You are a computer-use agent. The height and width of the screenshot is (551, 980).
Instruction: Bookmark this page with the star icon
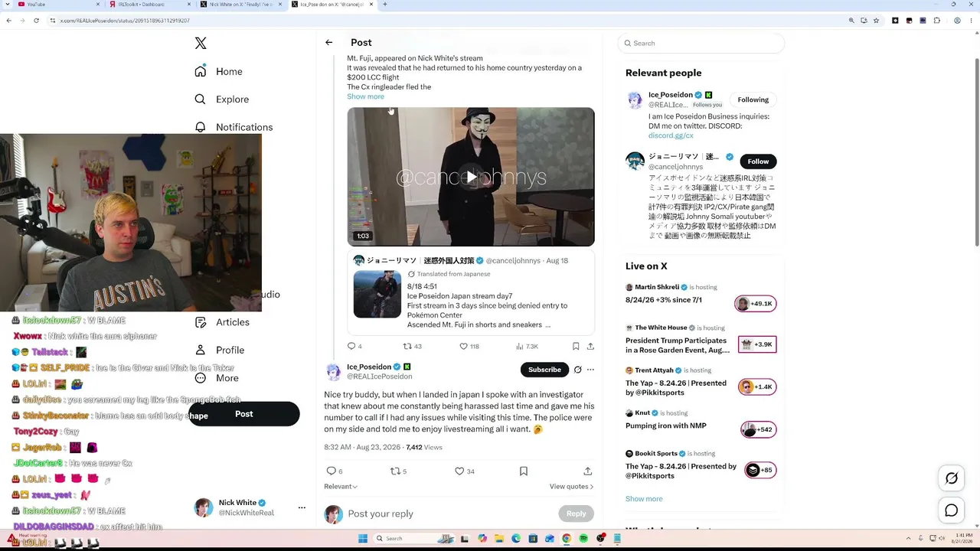tap(876, 21)
